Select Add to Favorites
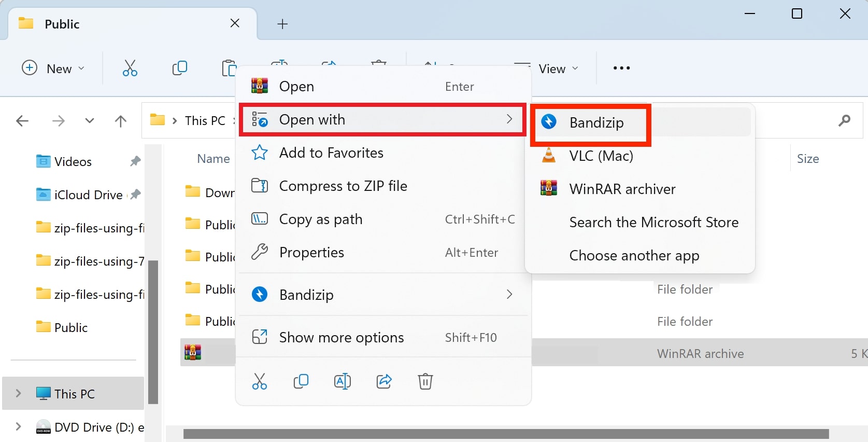Image resolution: width=868 pixels, height=442 pixels. point(383,153)
